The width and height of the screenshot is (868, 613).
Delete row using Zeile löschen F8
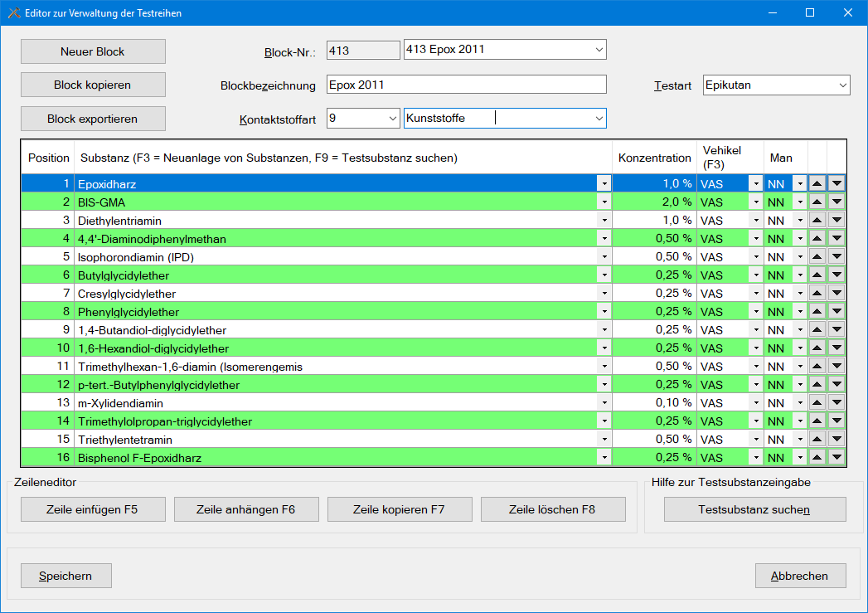pos(552,509)
